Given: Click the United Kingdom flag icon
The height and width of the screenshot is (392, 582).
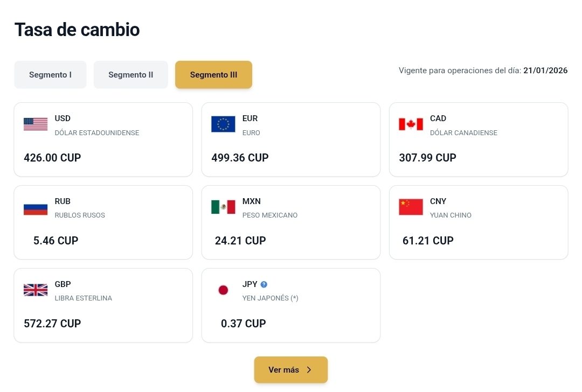Looking at the screenshot, I should (36, 290).
